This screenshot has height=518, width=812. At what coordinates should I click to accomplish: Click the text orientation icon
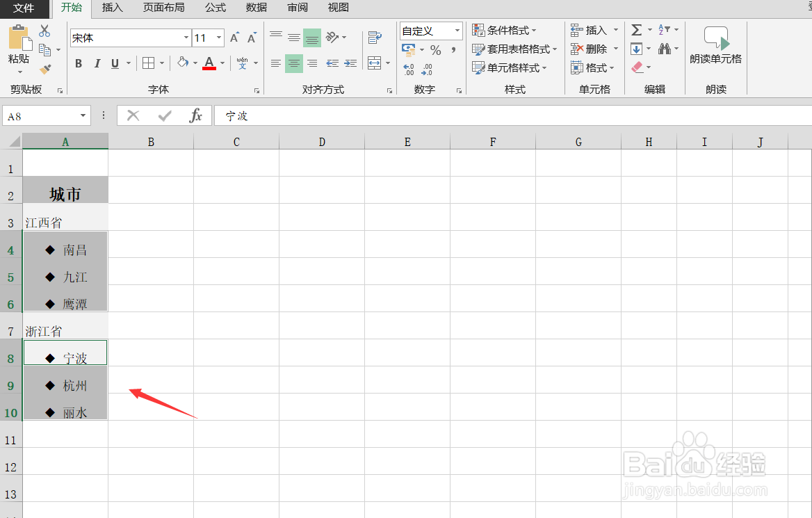click(332, 38)
